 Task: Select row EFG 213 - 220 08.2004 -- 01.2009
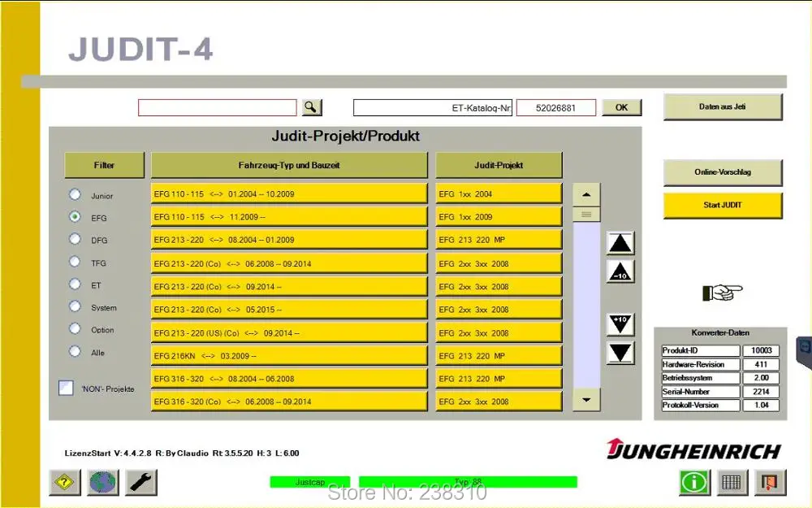pyautogui.click(x=289, y=240)
